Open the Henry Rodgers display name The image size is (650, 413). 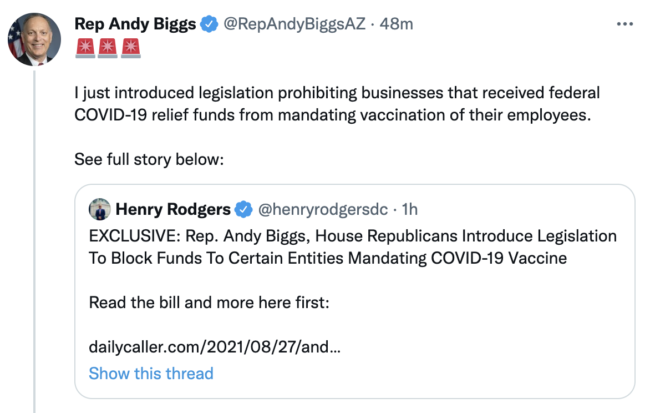pos(172,209)
